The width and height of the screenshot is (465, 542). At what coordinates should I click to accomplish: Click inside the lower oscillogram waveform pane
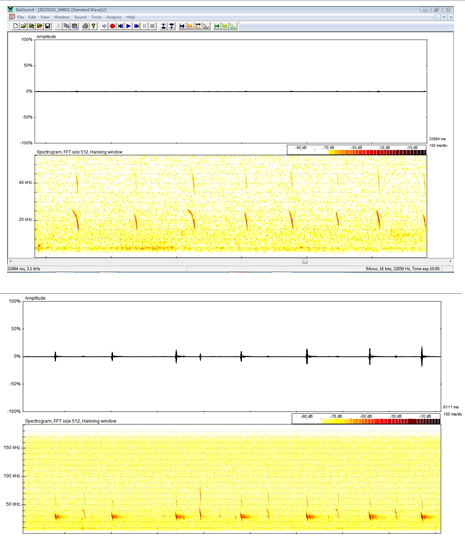tap(232, 356)
